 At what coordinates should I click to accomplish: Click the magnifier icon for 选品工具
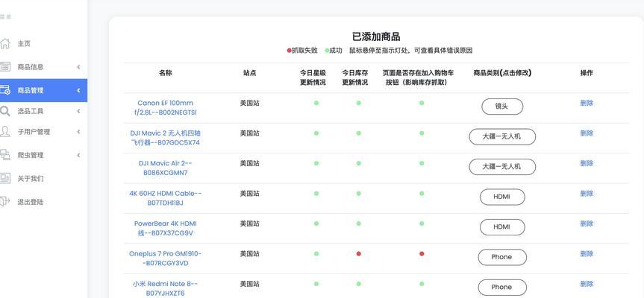pyautogui.click(x=5, y=111)
